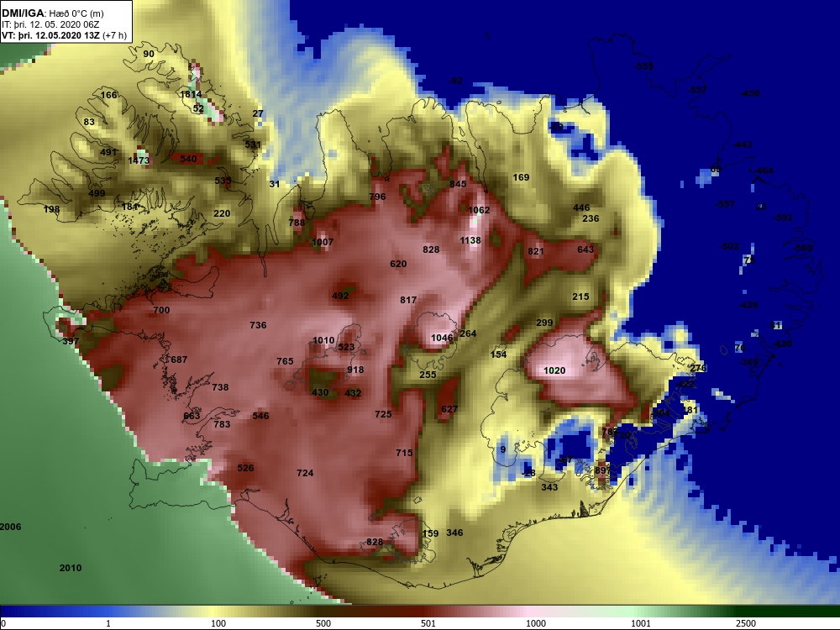Click the map value 1473

139,160
